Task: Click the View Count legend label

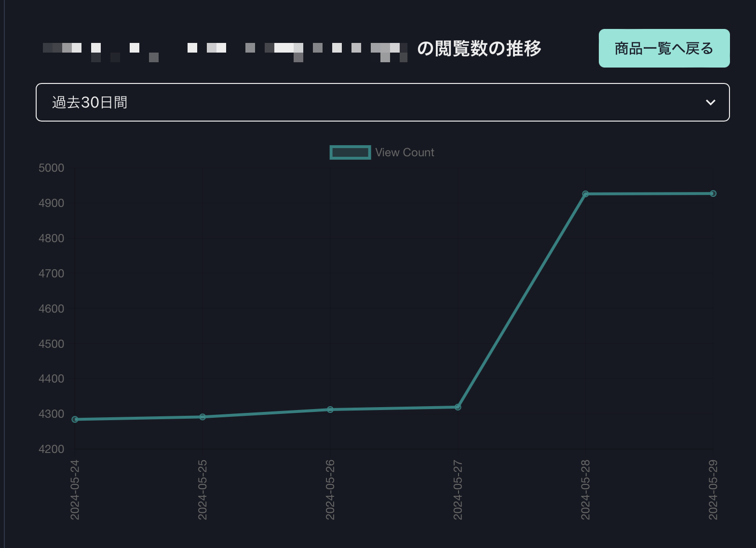Action: 405,152
